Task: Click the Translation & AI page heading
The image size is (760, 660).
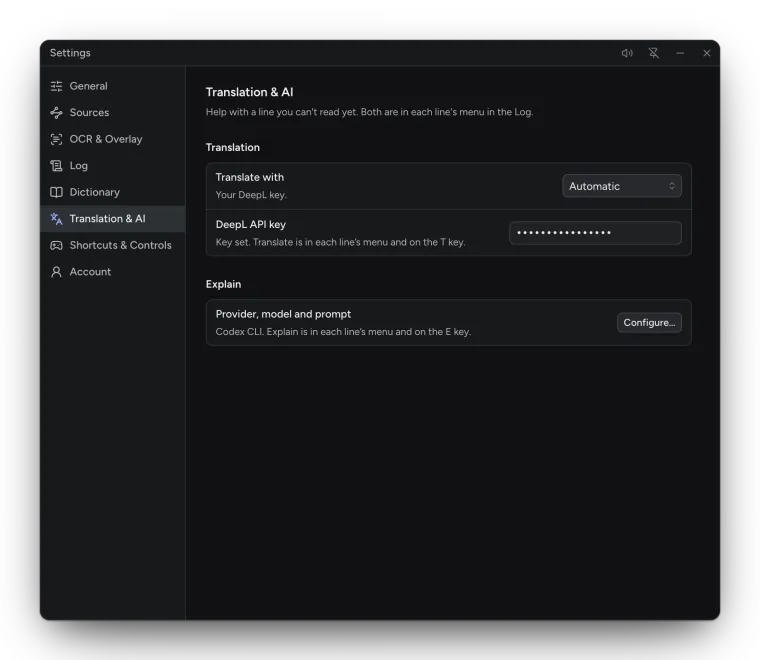Action: click(249, 92)
